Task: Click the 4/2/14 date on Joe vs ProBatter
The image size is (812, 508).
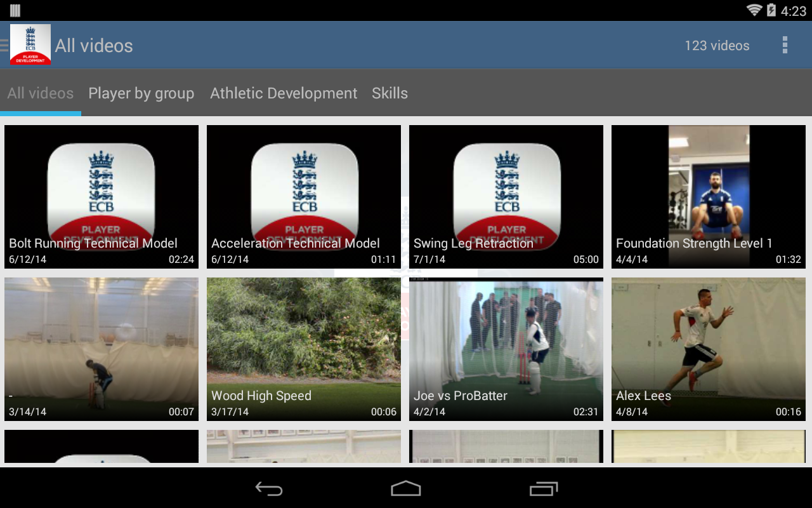Action: pos(429,411)
